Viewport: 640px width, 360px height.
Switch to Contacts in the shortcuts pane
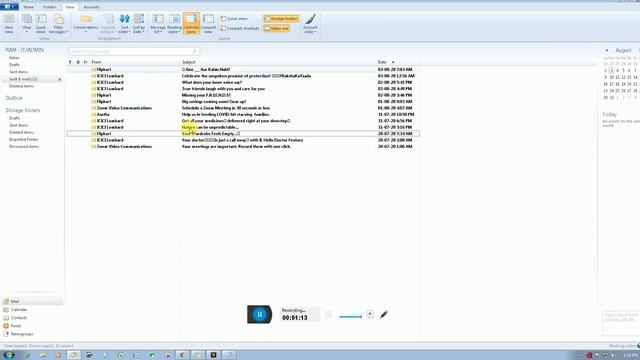(19, 318)
